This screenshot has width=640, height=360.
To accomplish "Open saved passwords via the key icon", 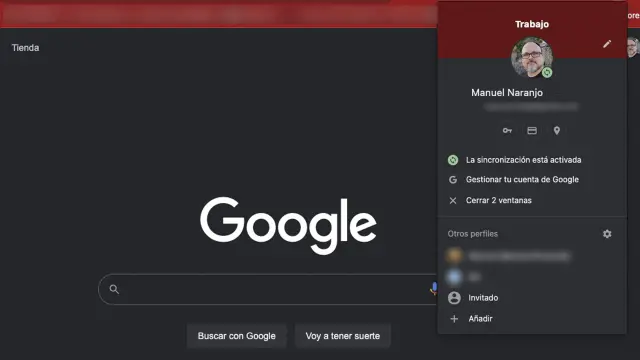I will [x=507, y=131].
